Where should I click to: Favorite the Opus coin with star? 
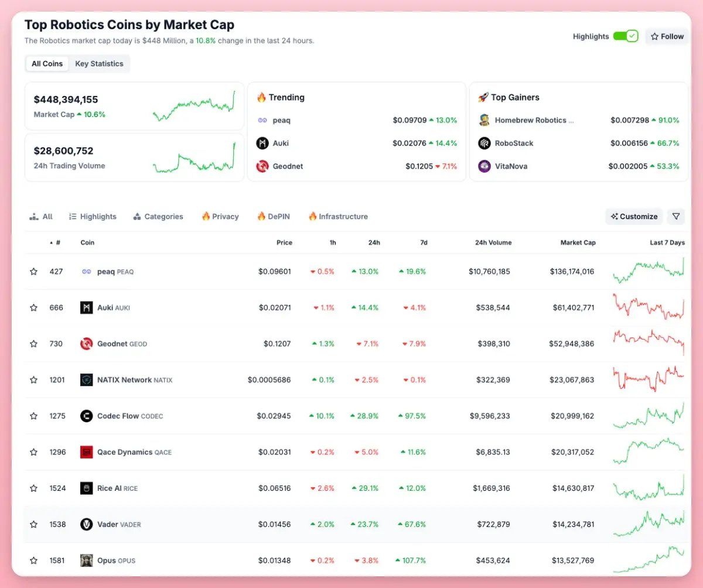tap(34, 561)
